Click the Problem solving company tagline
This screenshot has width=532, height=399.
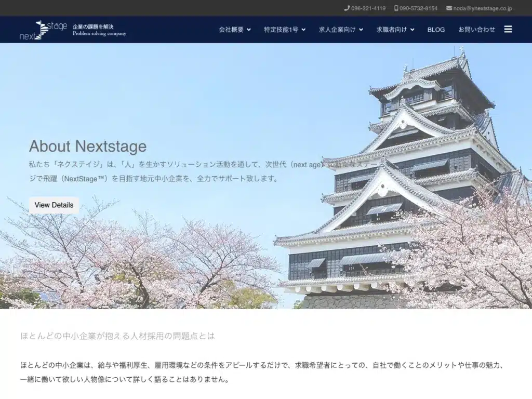click(x=99, y=34)
